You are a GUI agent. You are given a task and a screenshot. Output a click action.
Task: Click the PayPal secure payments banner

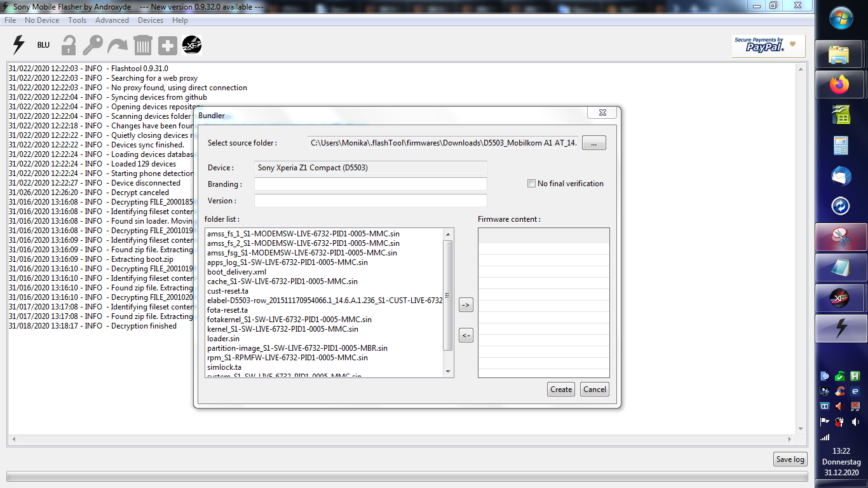tap(768, 46)
